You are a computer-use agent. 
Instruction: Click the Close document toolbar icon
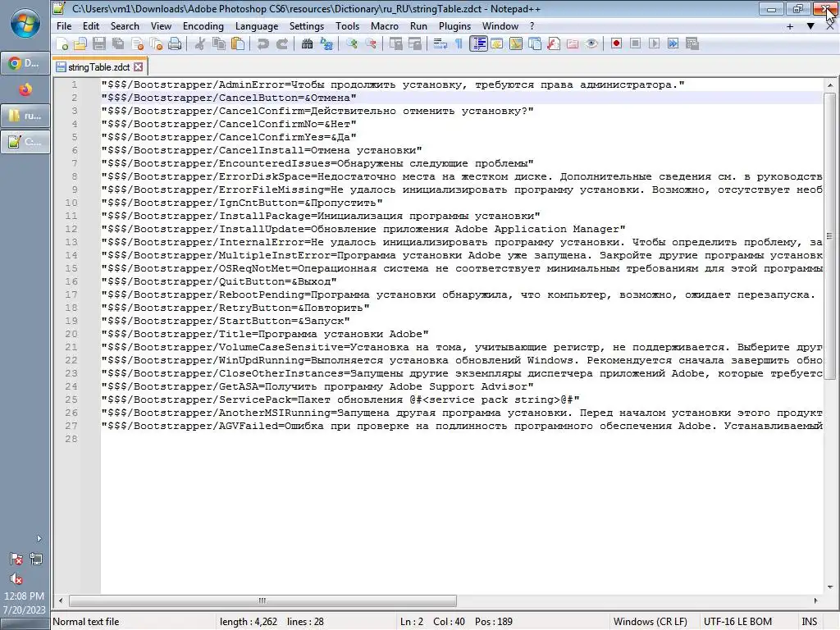click(x=137, y=44)
